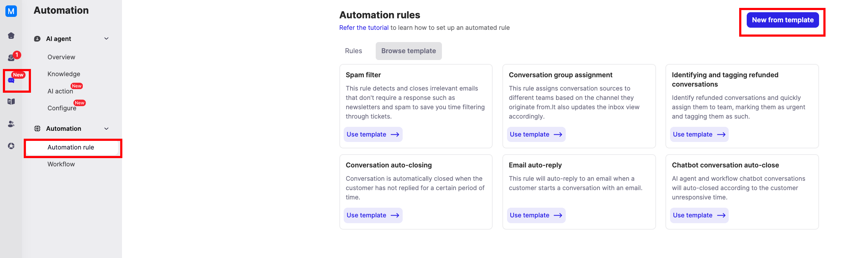The height and width of the screenshot is (258, 868).
Task: Click the Email auto-reply card title
Action: (x=535, y=165)
